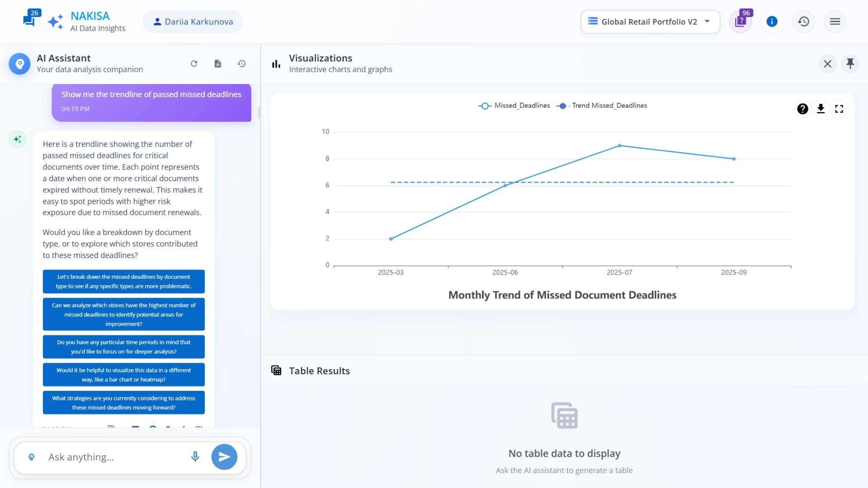Expand the chart to fullscreen
This screenshot has height=488, width=868.
(x=839, y=109)
